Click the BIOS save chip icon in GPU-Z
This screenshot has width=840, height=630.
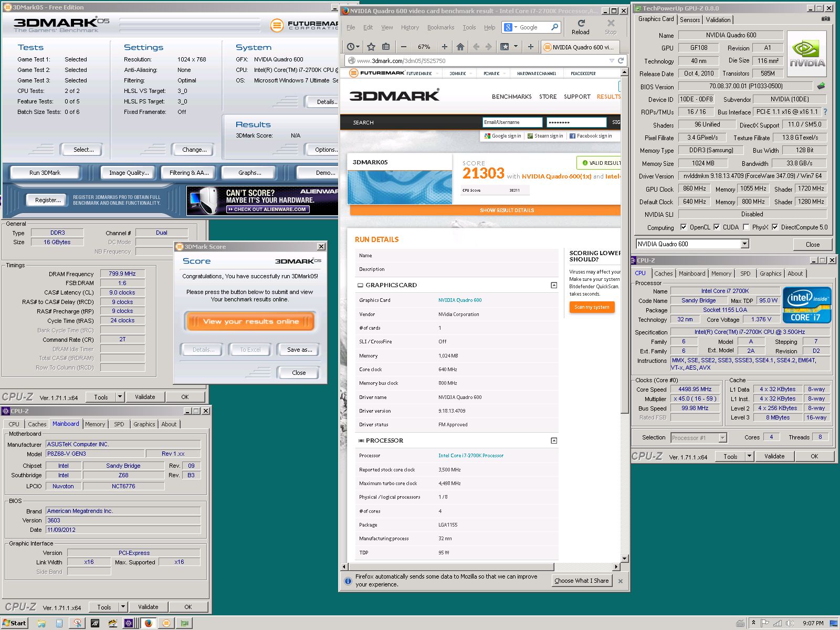821,86
